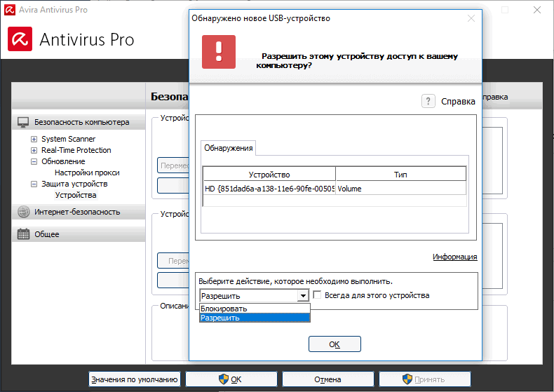
Task: Choose Блокировать from the dropdown list
Action: (255, 309)
